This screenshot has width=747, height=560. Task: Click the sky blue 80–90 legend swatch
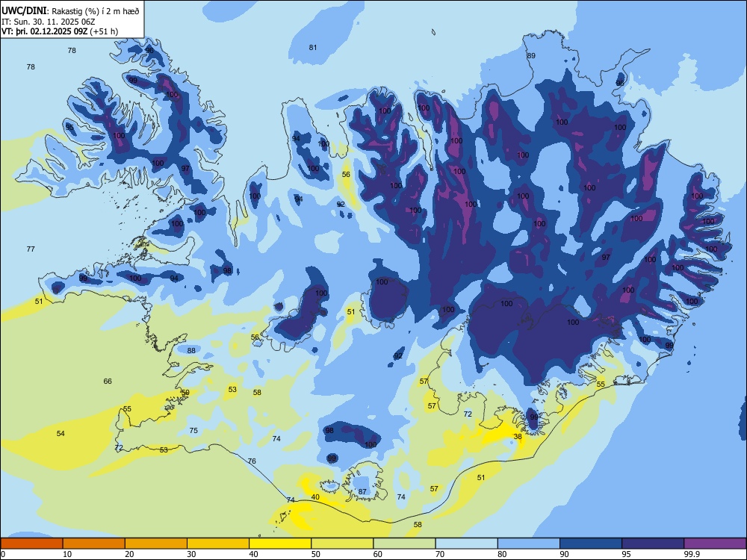[528, 544]
